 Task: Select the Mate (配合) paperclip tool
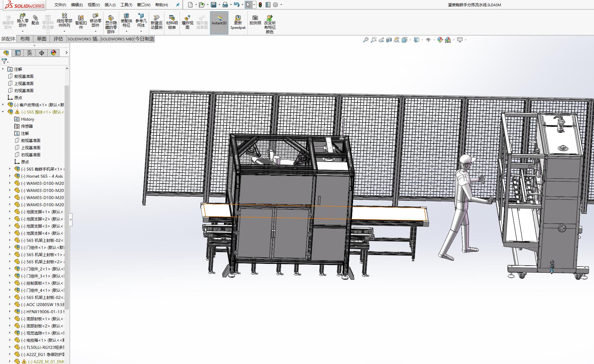pyautogui.click(x=35, y=20)
